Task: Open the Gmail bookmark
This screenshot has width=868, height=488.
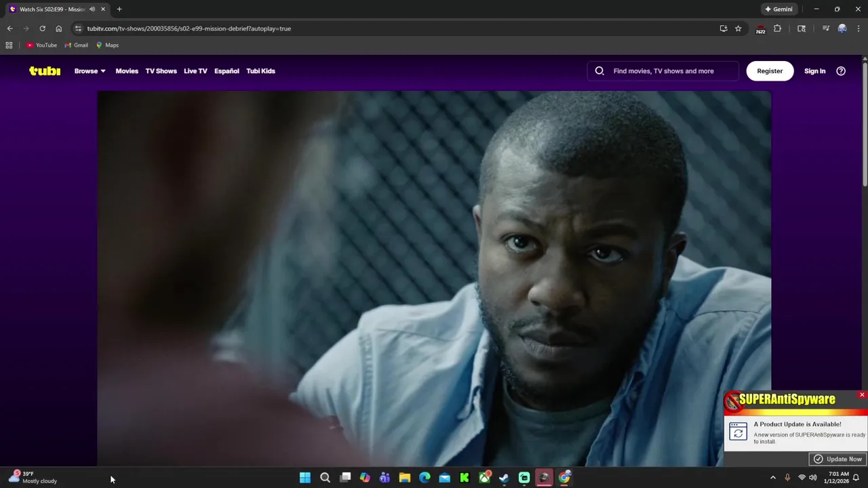Action: [76, 45]
